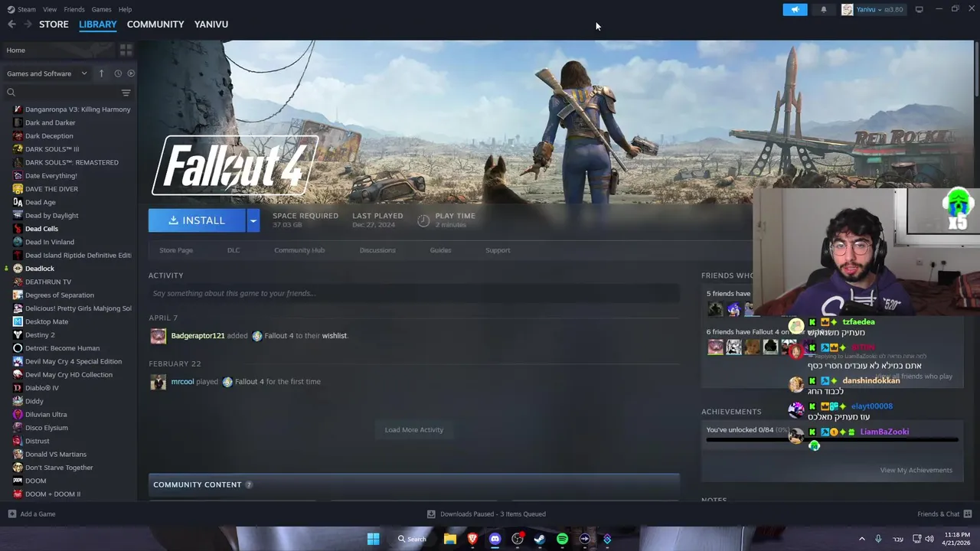Open Badgeraptor121's profile link
This screenshot has width=980, height=551.
[198, 336]
